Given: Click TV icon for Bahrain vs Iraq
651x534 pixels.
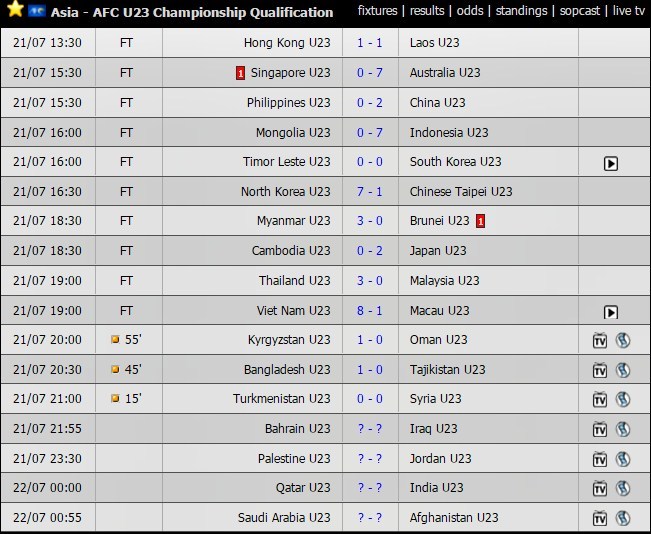Looking at the screenshot, I should (600, 429).
